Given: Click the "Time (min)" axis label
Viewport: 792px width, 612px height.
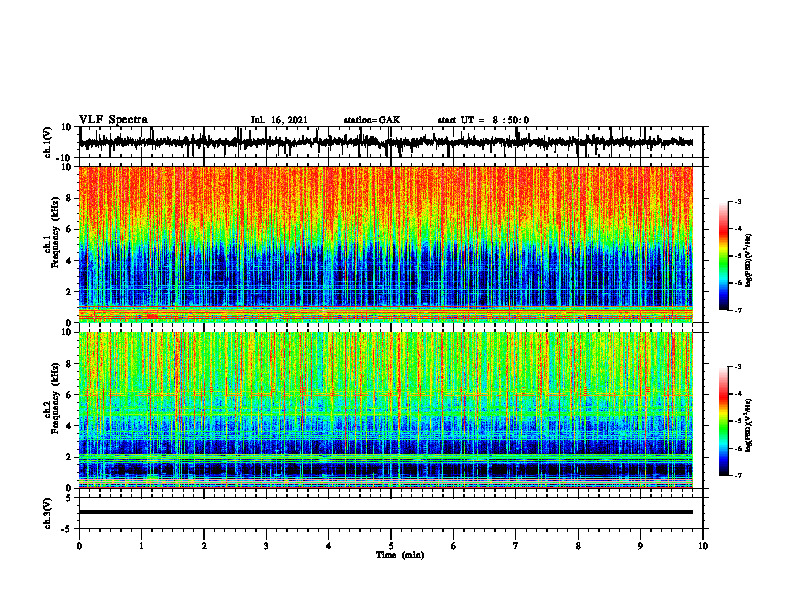Looking at the screenshot, I should pyautogui.click(x=400, y=555).
